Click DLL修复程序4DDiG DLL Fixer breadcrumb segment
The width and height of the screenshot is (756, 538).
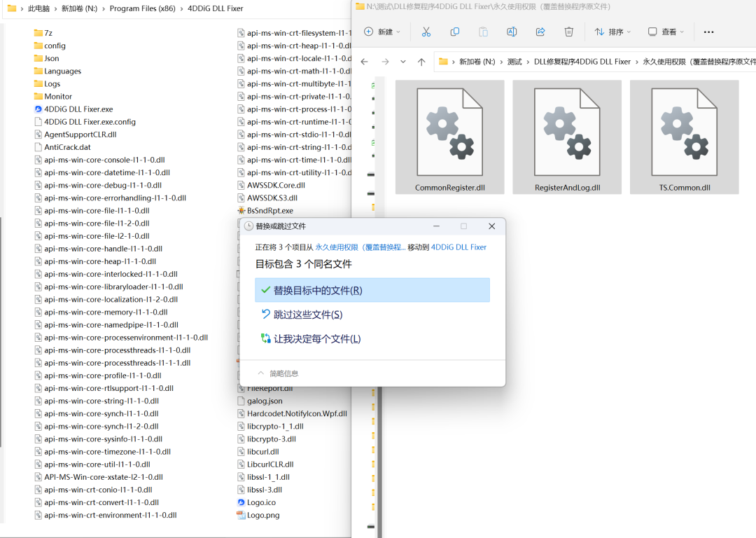(582, 62)
